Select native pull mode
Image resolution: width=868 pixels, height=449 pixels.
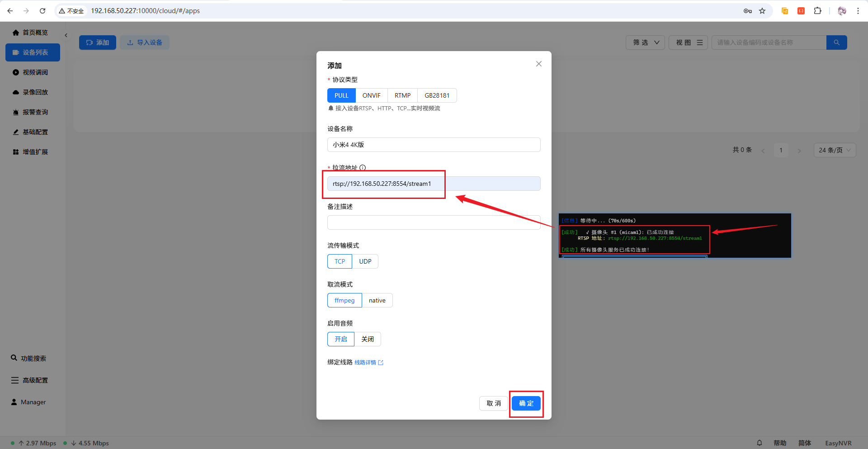click(377, 300)
